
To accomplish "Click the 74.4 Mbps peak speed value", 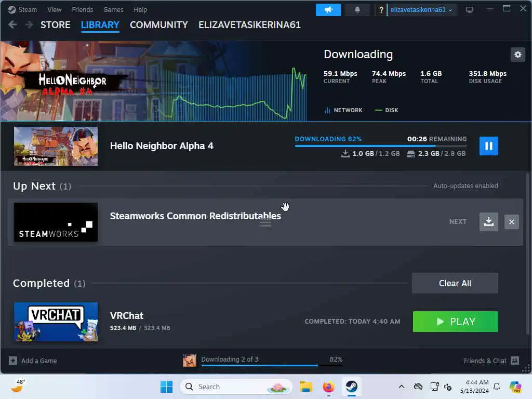I will point(389,74).
